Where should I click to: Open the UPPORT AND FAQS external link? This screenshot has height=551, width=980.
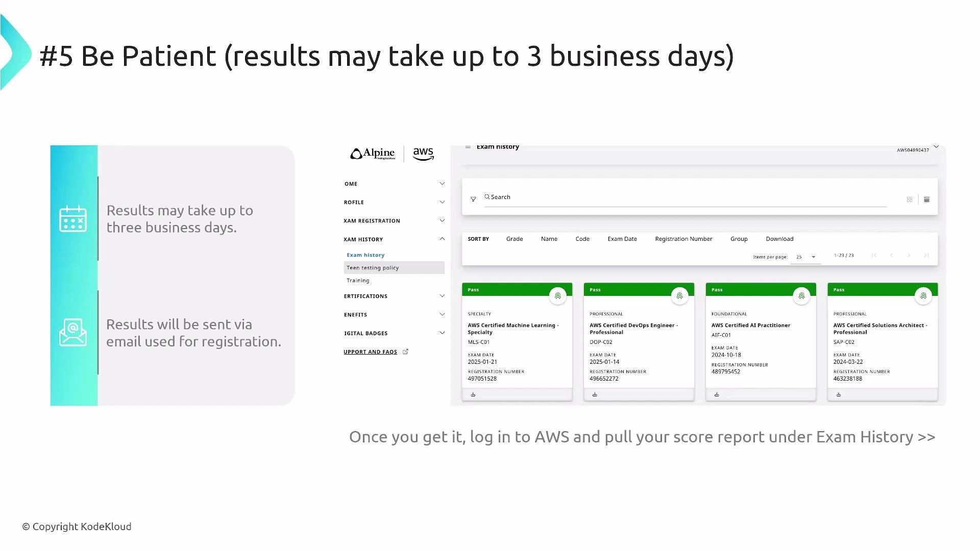[x=371, y=352]
